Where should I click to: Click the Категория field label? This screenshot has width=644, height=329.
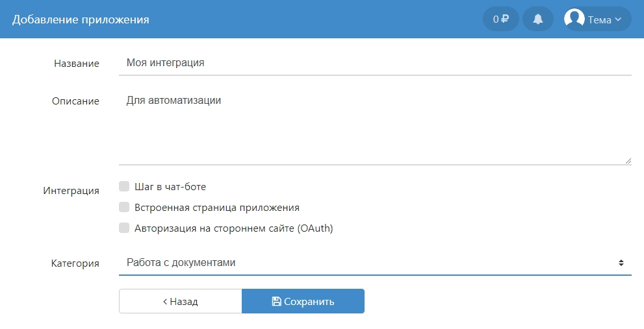tap(75, 263)
